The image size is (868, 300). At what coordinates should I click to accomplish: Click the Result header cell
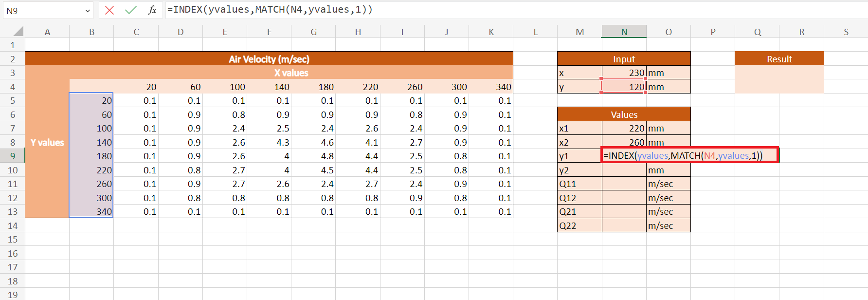coord(779,59)
